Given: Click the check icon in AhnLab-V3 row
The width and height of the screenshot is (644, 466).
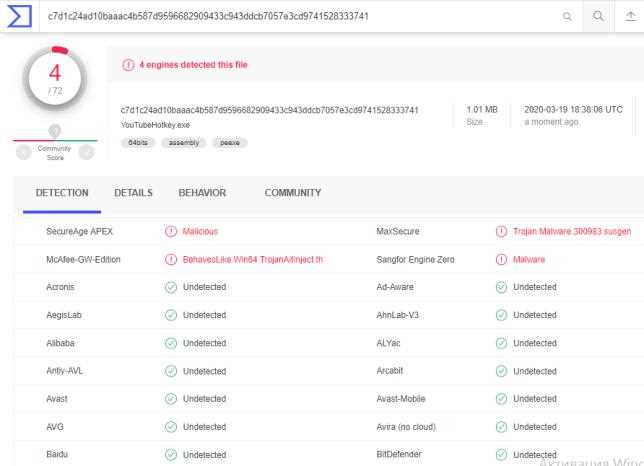Looking at the screenshot, I should click(x=501, y=315).
